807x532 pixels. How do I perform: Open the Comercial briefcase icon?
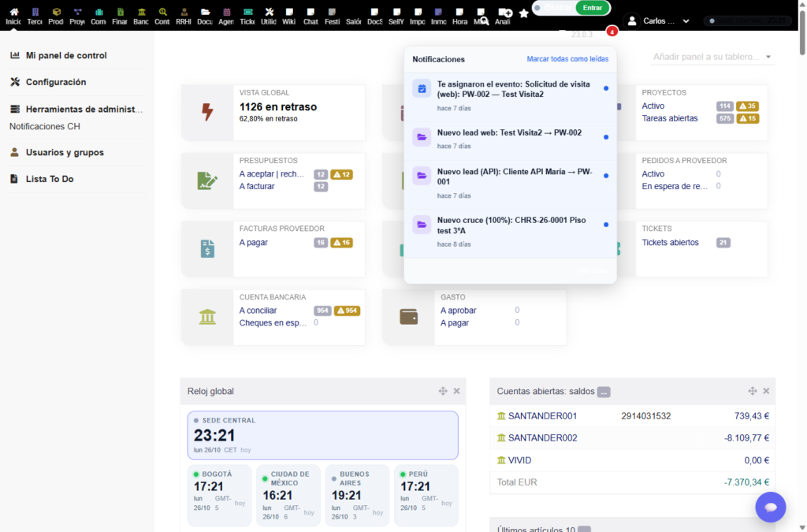[99, 12]
